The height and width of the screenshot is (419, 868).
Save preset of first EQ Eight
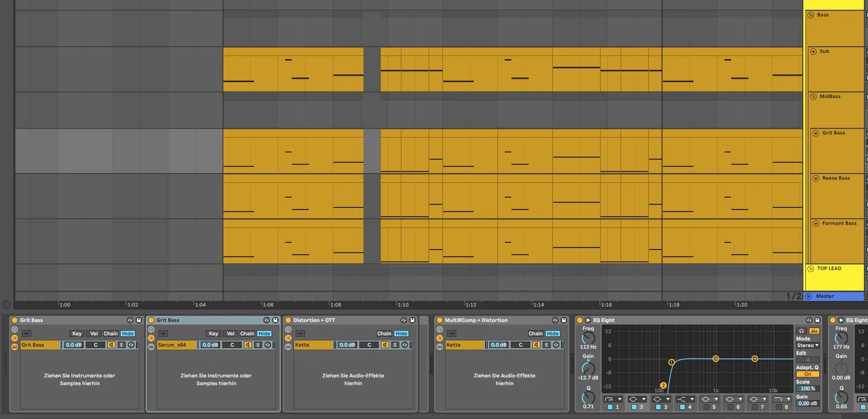tap(818, 320)
